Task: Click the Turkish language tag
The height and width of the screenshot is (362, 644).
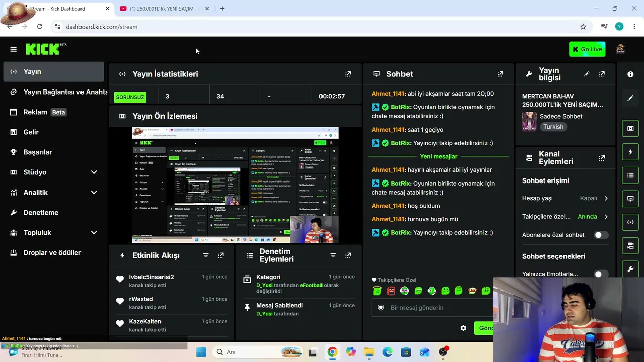Action: coord(553,127)
